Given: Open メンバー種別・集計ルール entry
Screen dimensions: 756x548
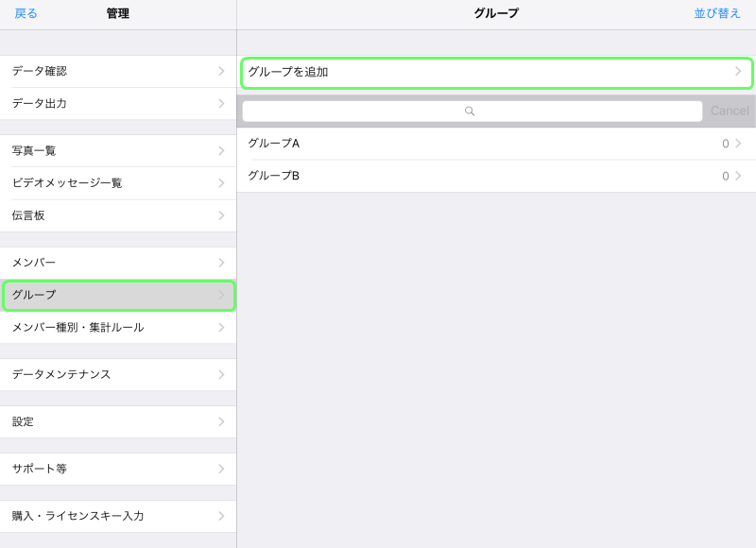Looking at the screenshot, I should pyautogui.click(x=118, y=328).
